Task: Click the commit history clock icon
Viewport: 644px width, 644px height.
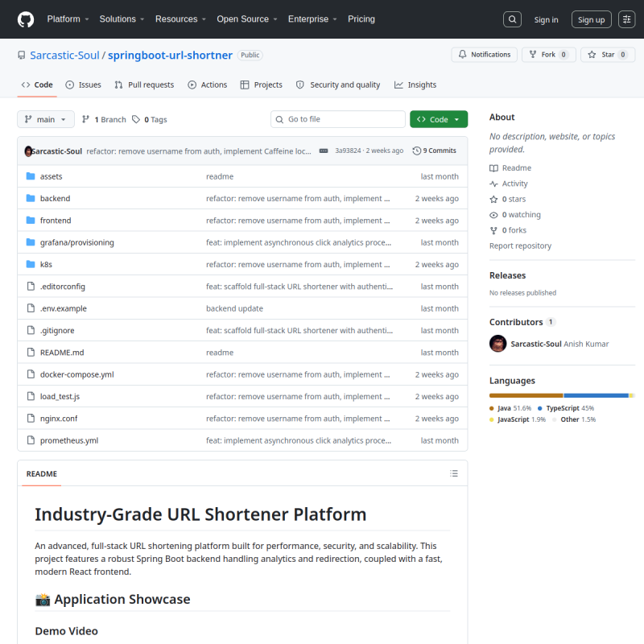Action: pyautogui.click(x=416, y=151)
